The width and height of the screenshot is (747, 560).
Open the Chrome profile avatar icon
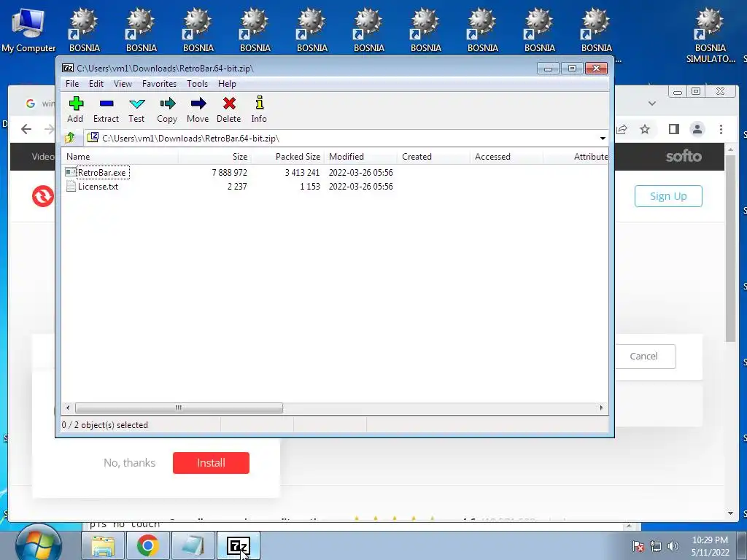[697, 129]
